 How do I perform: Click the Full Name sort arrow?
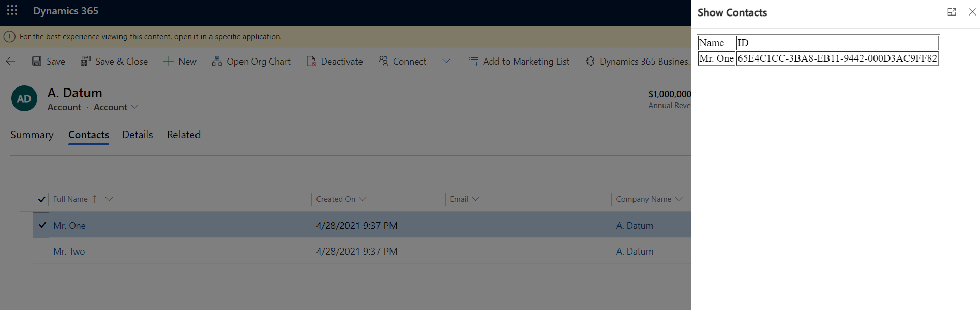pyautogui.click(x=95, y=199)
